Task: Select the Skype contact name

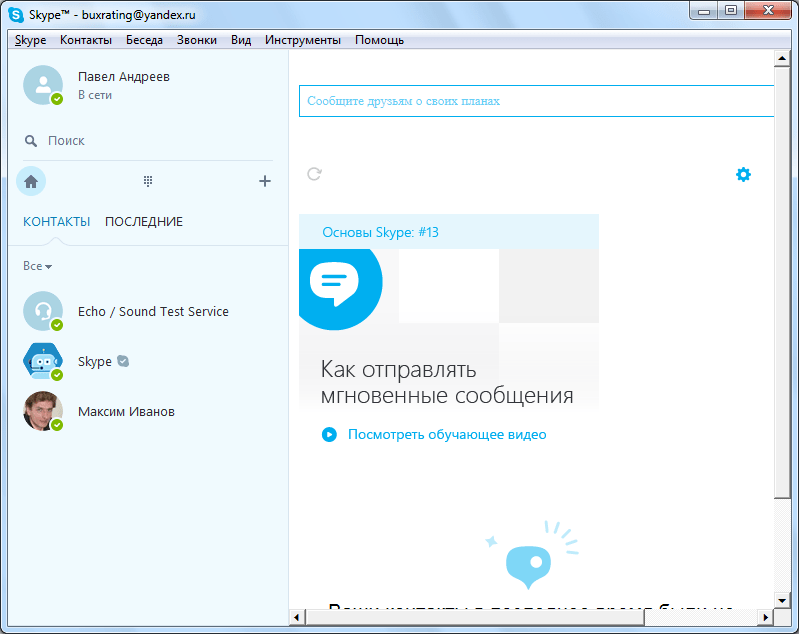Action: pos(95,362)
